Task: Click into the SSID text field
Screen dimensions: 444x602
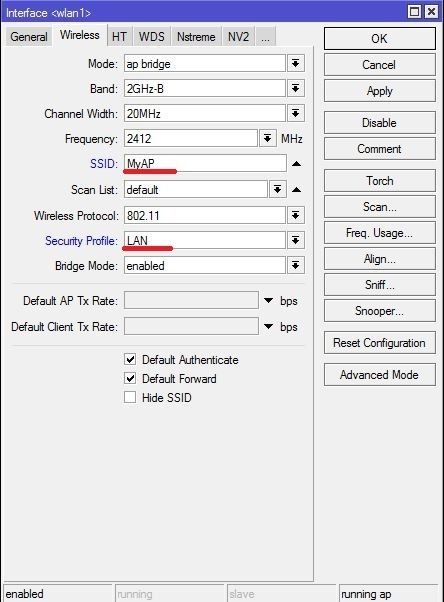Action: 205,164
